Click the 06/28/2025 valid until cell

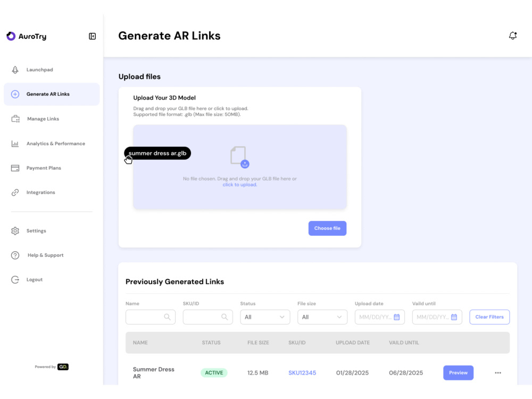pos(406,373)
